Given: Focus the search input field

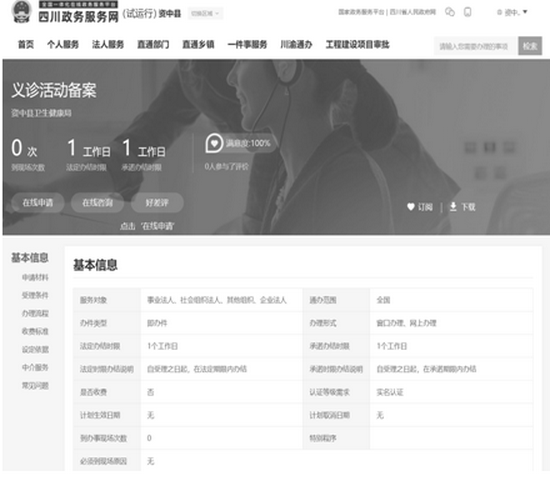Looking at the screenshot, I should coord(476,46).
